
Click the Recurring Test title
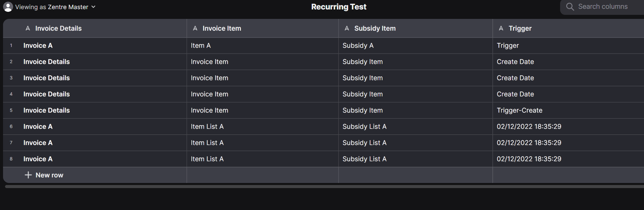point(339,7)
